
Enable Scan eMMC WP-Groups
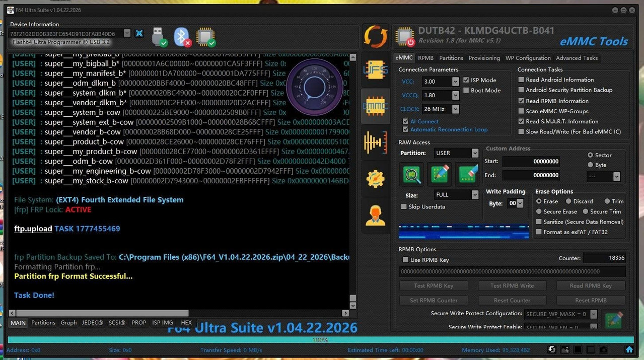pyautogui.click(x=521, y=111)
